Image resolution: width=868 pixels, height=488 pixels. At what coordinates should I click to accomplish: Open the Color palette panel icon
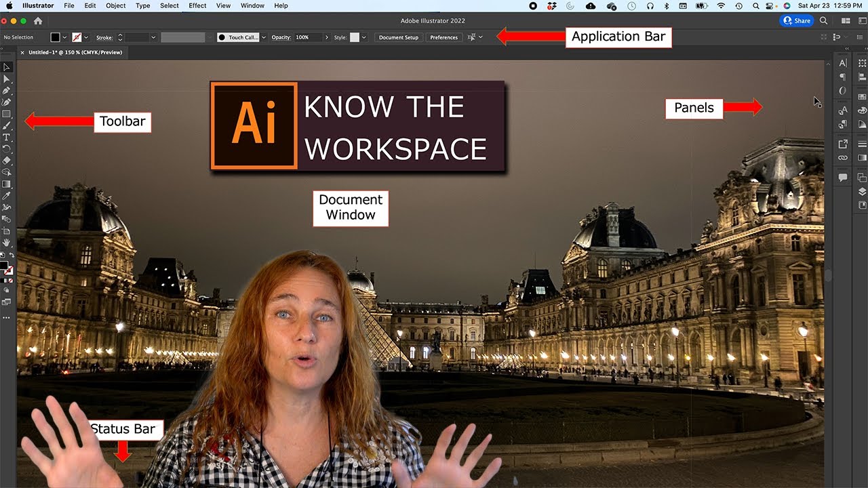click(x=862, y=110)
